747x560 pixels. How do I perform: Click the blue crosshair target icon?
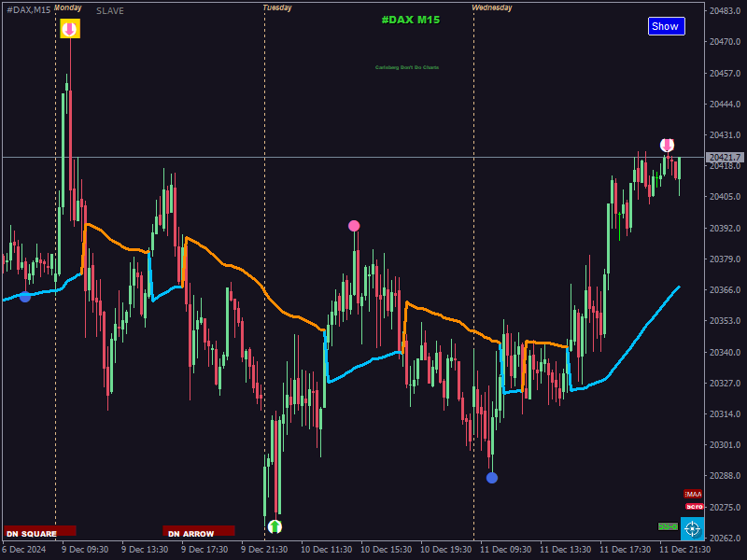pos(692,528)
